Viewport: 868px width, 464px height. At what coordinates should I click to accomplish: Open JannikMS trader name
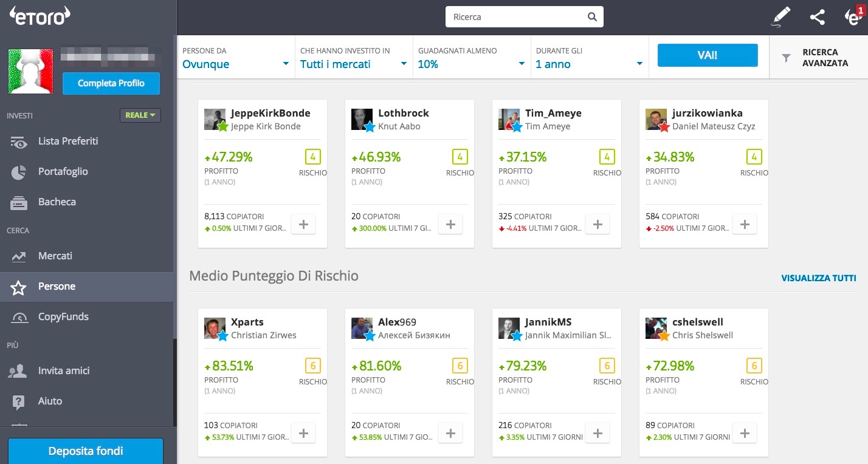tap(548, 322)
